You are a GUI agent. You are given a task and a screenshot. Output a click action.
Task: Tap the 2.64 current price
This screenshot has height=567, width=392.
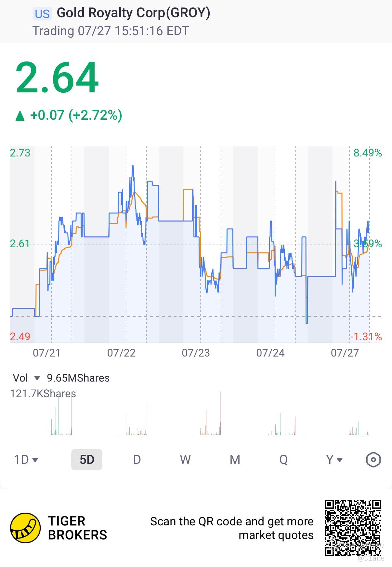tap(57, 78)
